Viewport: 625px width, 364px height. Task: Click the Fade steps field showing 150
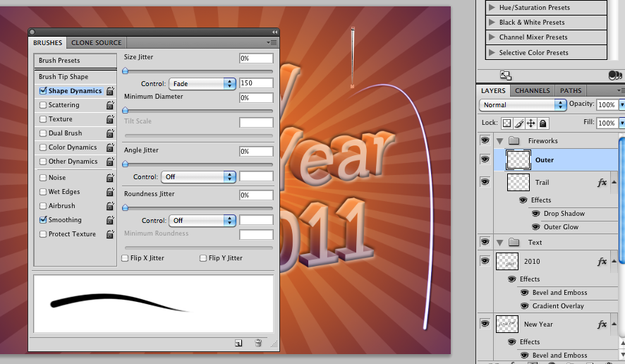pyautogui.click(x=256, y=83)
